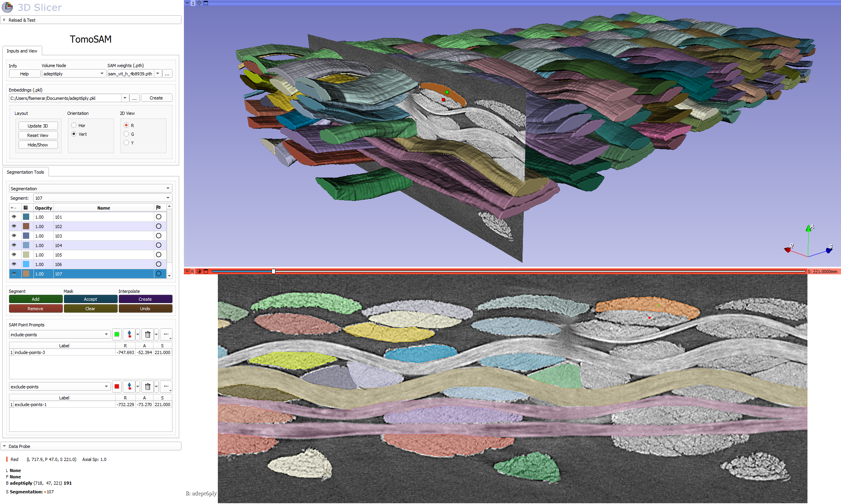This screenshot has height=504, width=841.
Task: Click the embeddings .pkl file path field
Action: (x=65, y=98)
